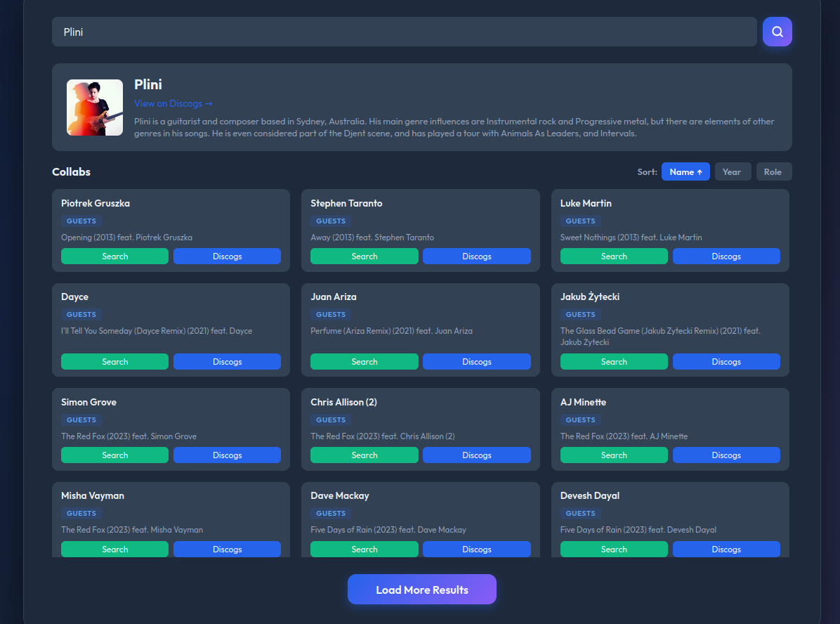Open Discogs for Luke Martin

tap(726, 256)
